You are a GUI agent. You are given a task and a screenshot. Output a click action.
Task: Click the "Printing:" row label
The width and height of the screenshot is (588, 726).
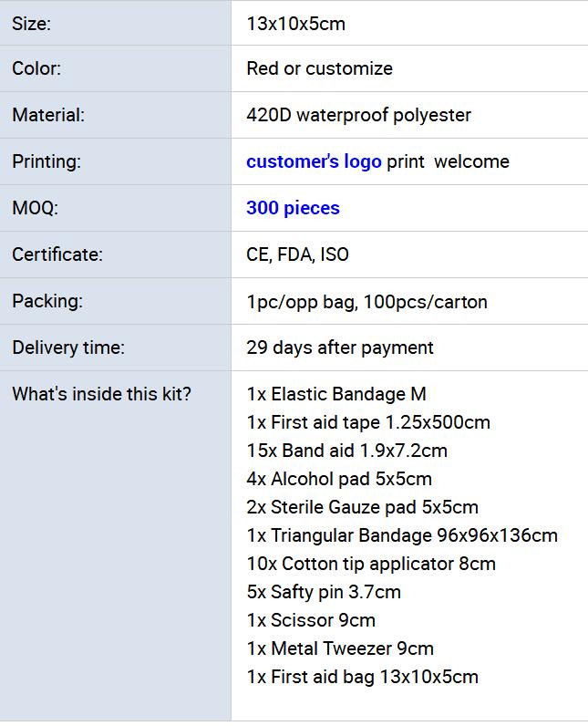pos(46,161)
